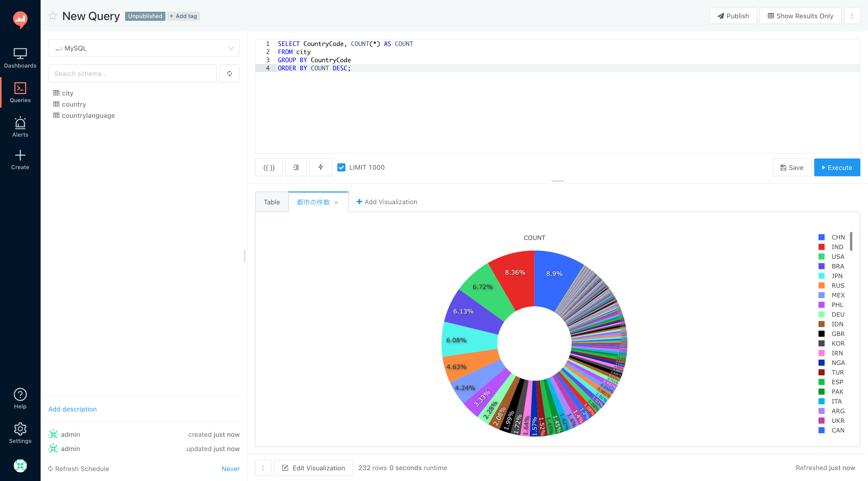Click the Add description link
The width and height of the screenshot is (868, 481).
pos(72,409)
